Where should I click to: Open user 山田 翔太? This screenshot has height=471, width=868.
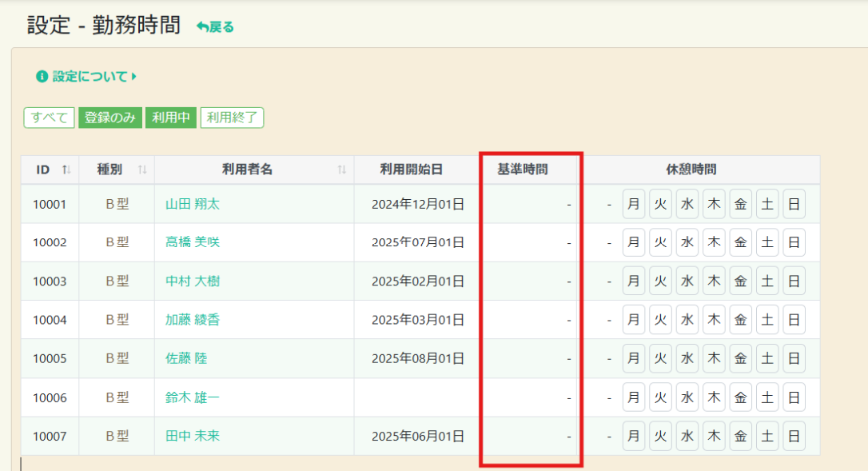tap(192, 204)
